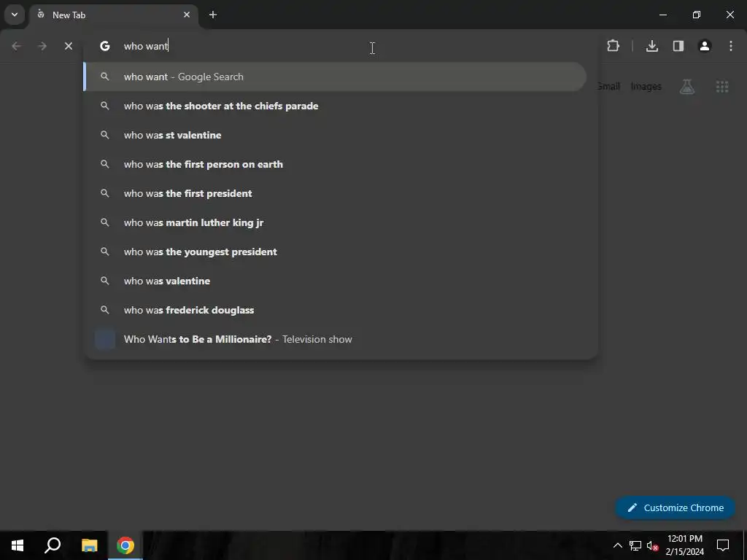Image resolution: width=747 pixels, height=560 pixels.
Task: Go back using the back arrow
Action: point(16,46)
